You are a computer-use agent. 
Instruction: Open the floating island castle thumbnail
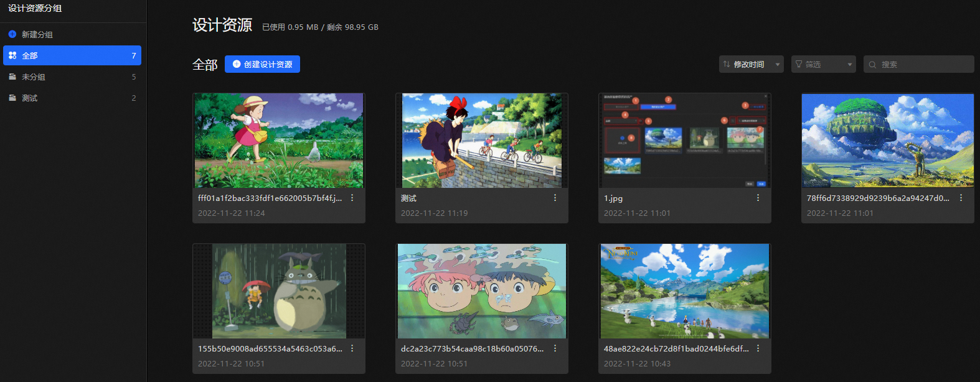[x=888, y=141]
